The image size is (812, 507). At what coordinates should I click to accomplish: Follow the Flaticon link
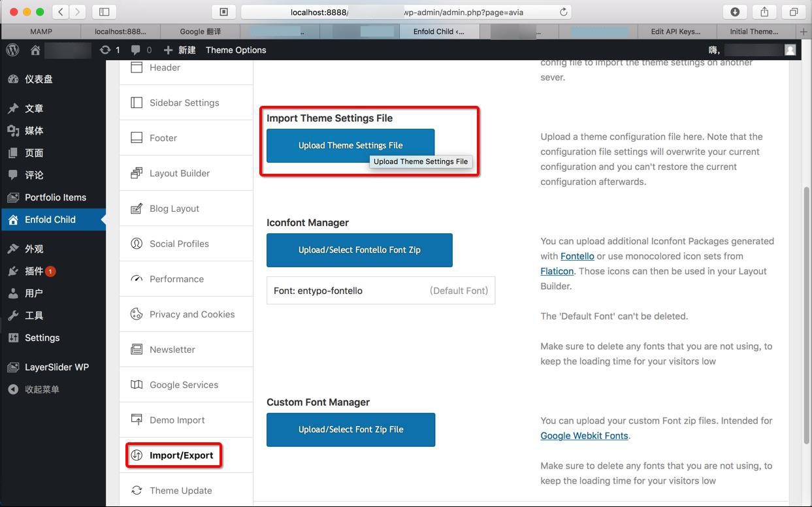coord(557,271)
